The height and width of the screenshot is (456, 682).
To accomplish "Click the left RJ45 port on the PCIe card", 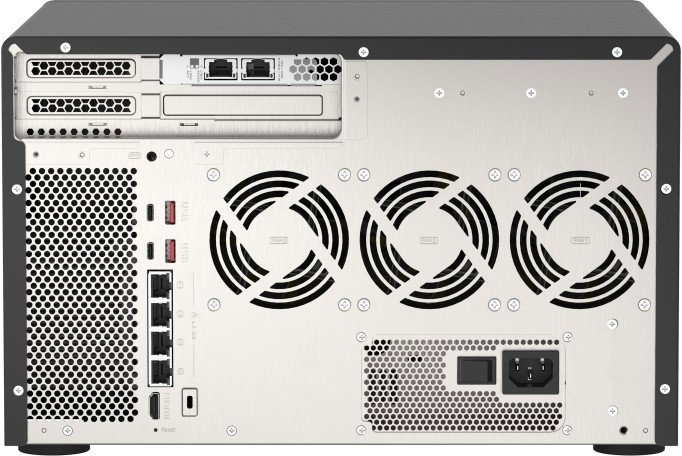I will pos(221,69).
